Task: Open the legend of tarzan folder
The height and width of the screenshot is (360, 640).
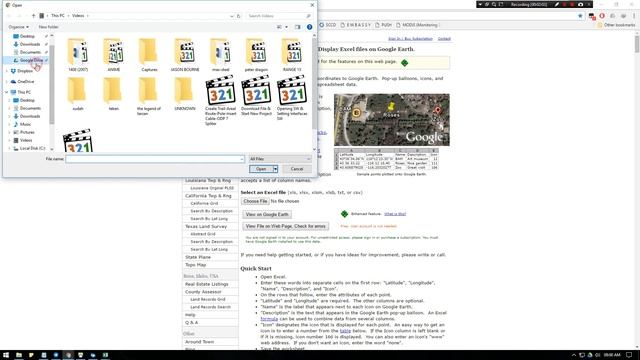Action: click(149, 96)
